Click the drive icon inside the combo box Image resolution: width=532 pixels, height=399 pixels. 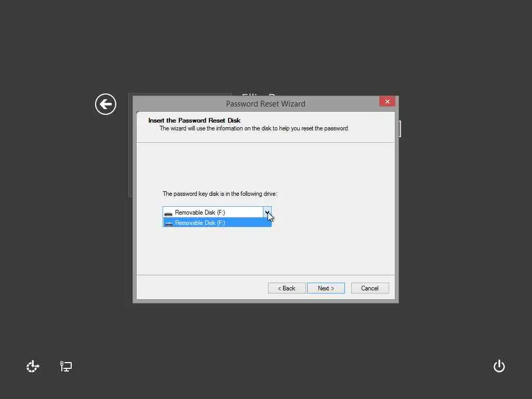(168, 213)
